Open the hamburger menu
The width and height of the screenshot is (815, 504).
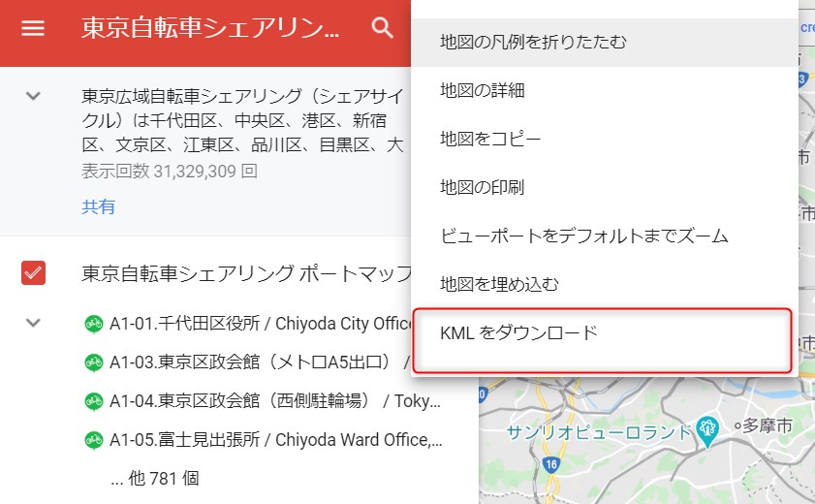tap(33, 28)
